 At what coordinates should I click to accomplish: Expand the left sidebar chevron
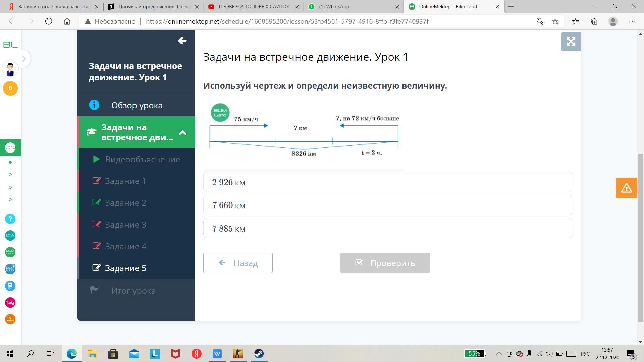(24, 59)
